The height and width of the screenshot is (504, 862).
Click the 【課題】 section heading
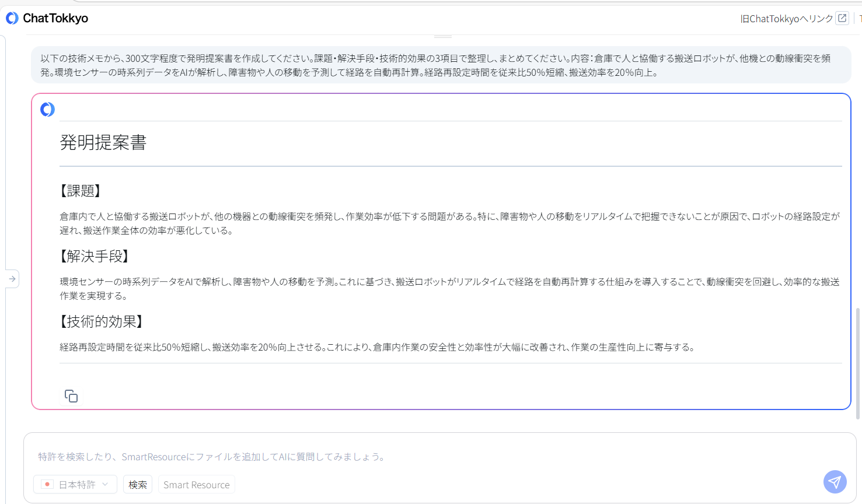(81, 191)
